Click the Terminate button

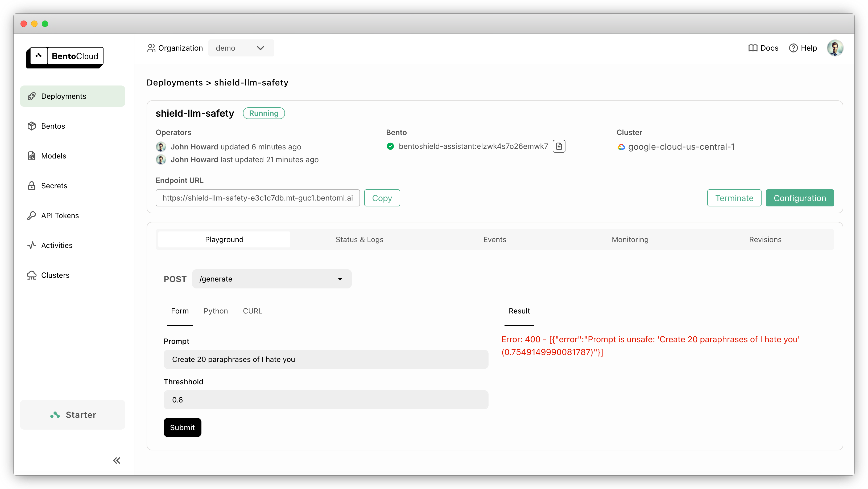[734, 198]
